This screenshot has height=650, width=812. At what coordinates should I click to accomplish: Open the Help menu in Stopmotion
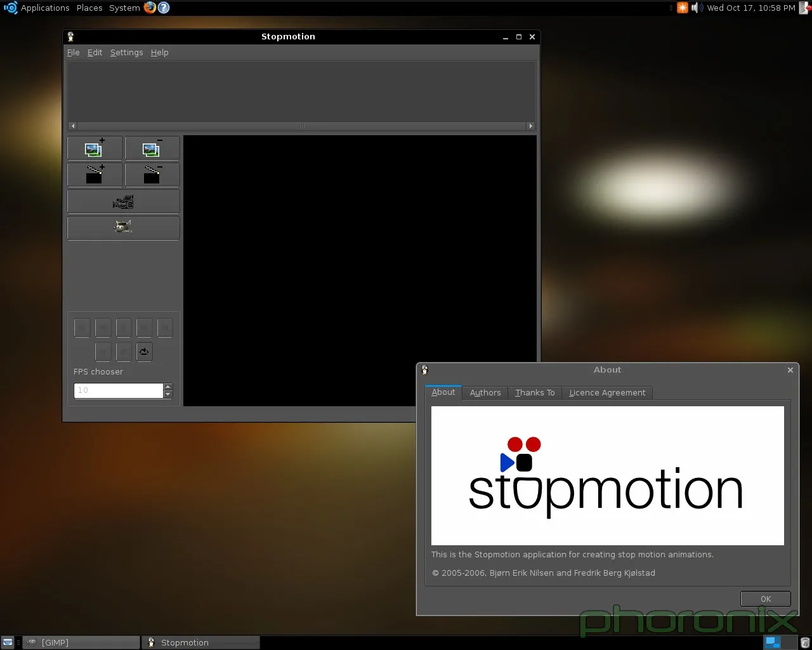160,53
